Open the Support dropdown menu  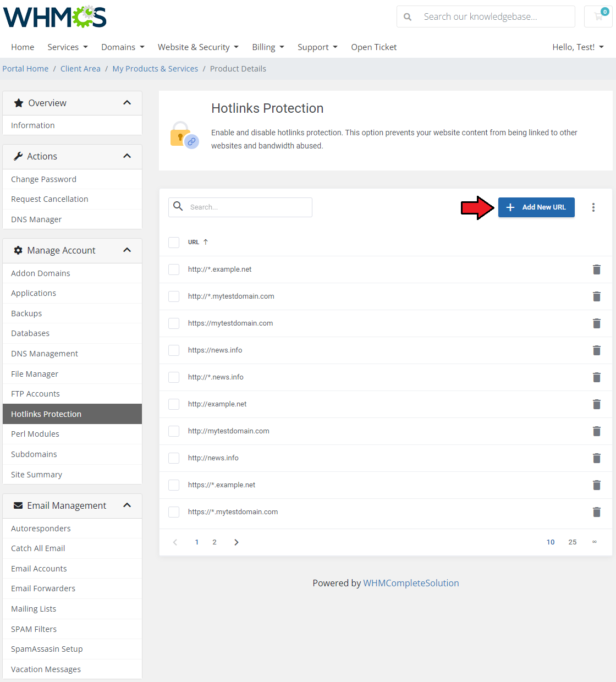pos(317,47)
